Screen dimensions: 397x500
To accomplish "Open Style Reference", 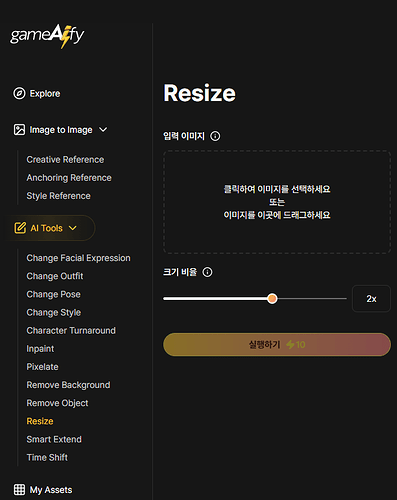I will pyautogui.click(x=58, y=196).
